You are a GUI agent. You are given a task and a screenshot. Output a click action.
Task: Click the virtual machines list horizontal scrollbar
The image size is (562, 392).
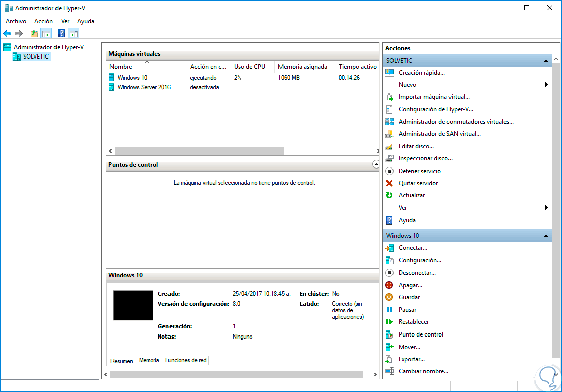199,151
